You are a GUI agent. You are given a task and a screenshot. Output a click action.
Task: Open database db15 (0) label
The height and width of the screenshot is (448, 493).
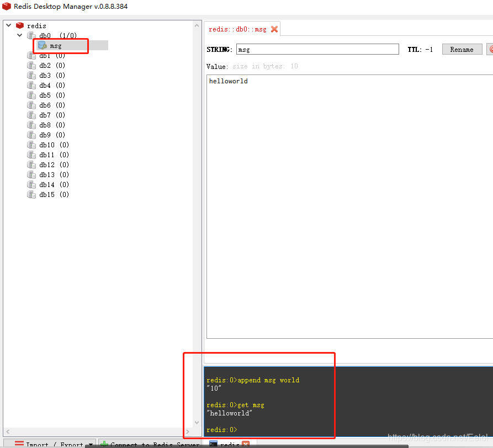(54, 195)
